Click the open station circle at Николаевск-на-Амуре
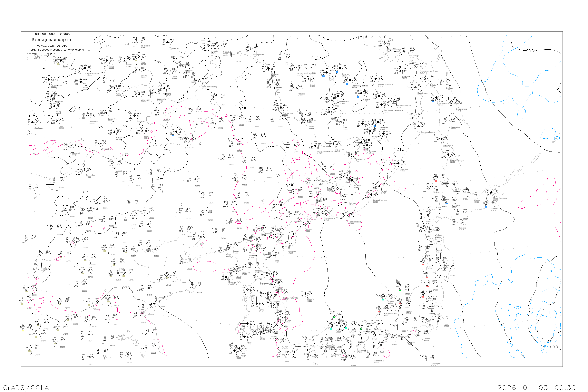The image size is (588, 392). click(418, 65)
